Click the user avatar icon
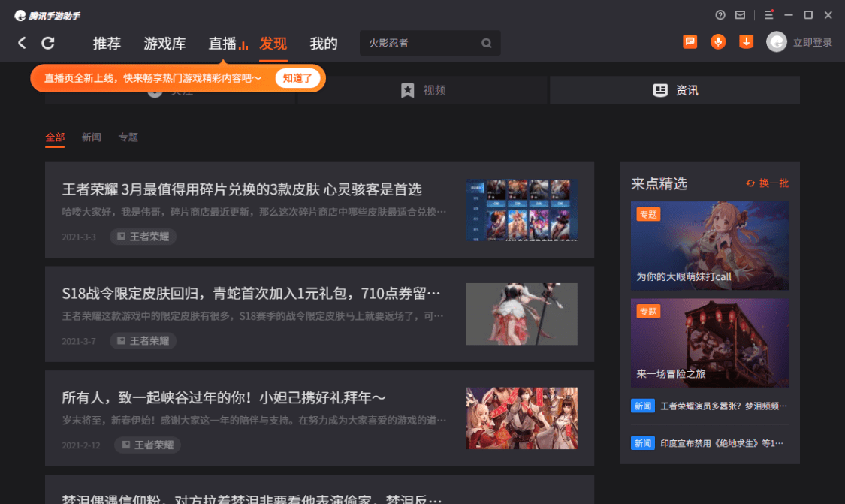 point(777,42)
